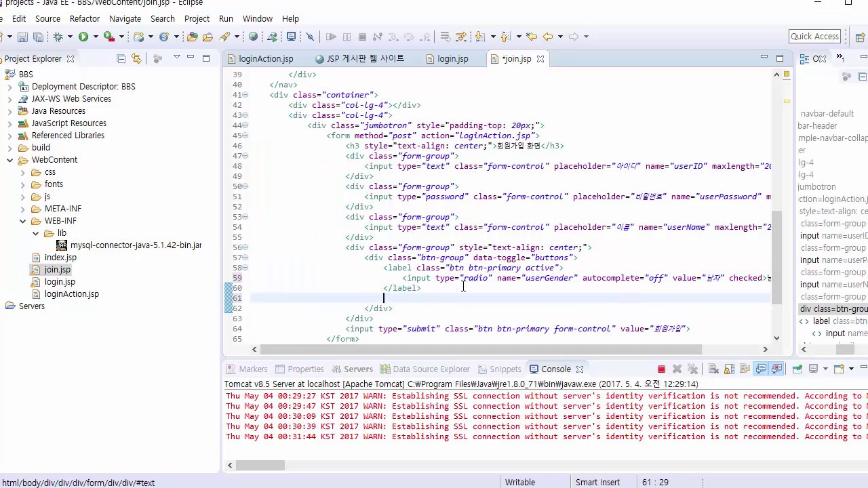Pin the Console view
The width and height of the screenshot is (868, 488).
coord(797,369)
